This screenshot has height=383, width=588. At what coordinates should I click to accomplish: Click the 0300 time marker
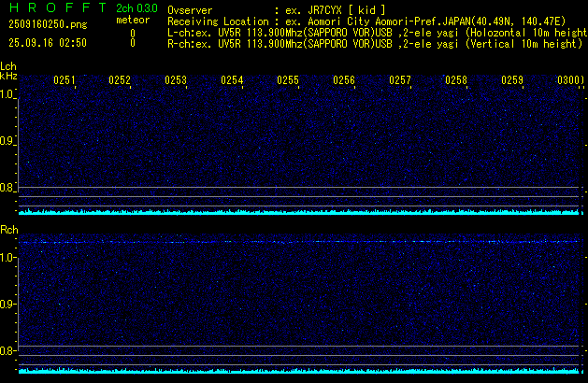tap(569, 80)
